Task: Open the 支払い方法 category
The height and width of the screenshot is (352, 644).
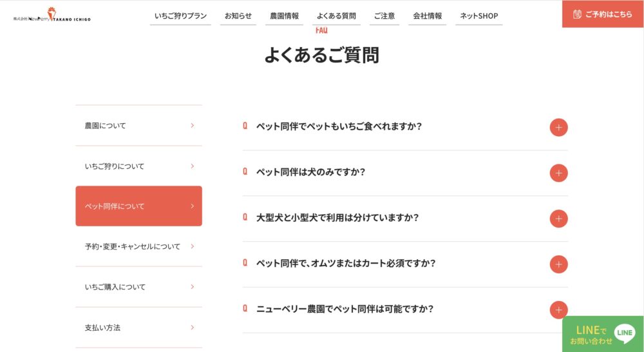Action: point(138,328)
